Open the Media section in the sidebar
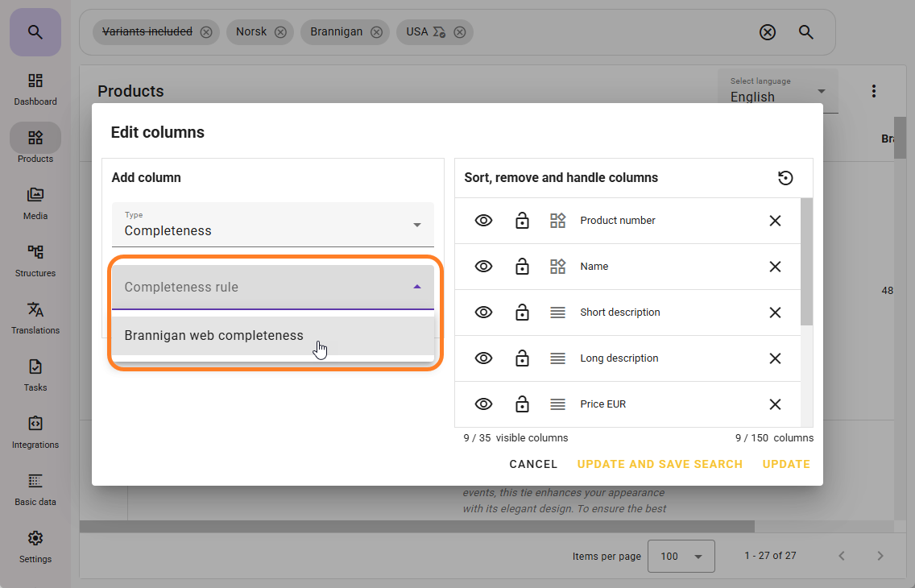 point(35,203)
